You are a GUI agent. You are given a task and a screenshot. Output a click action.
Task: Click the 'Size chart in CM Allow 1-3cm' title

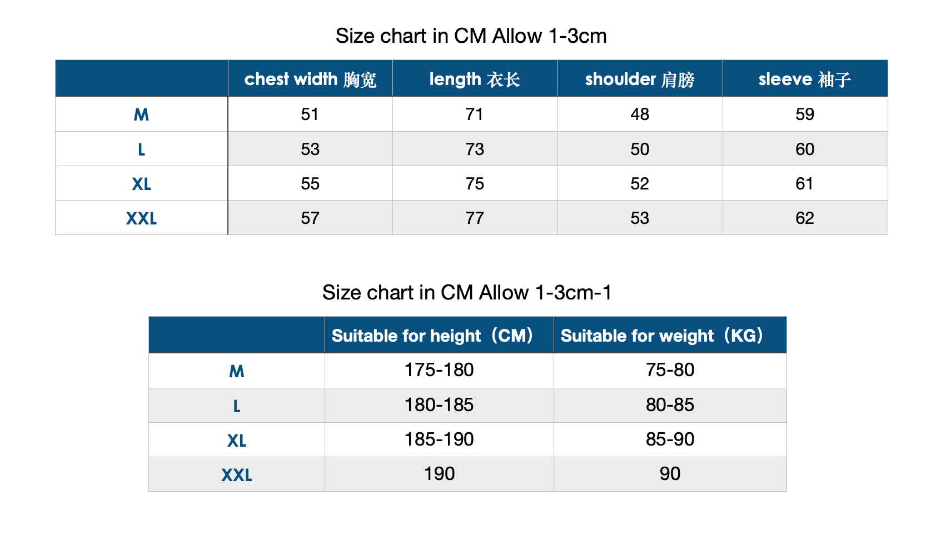(471, 36)
